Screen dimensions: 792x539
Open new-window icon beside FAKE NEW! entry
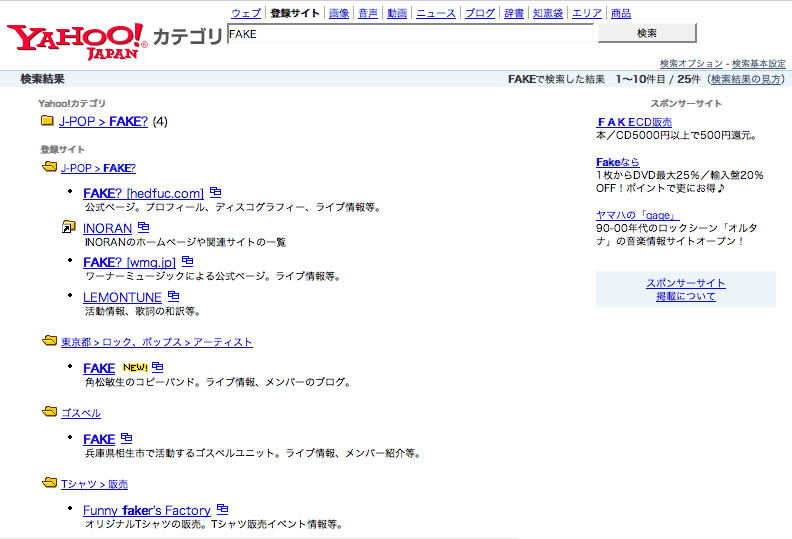click(x=158, y=367)
